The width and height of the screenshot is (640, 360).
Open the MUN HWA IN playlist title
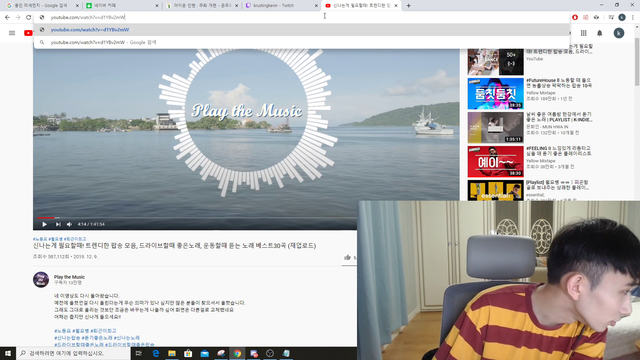[x=559, y=117]
